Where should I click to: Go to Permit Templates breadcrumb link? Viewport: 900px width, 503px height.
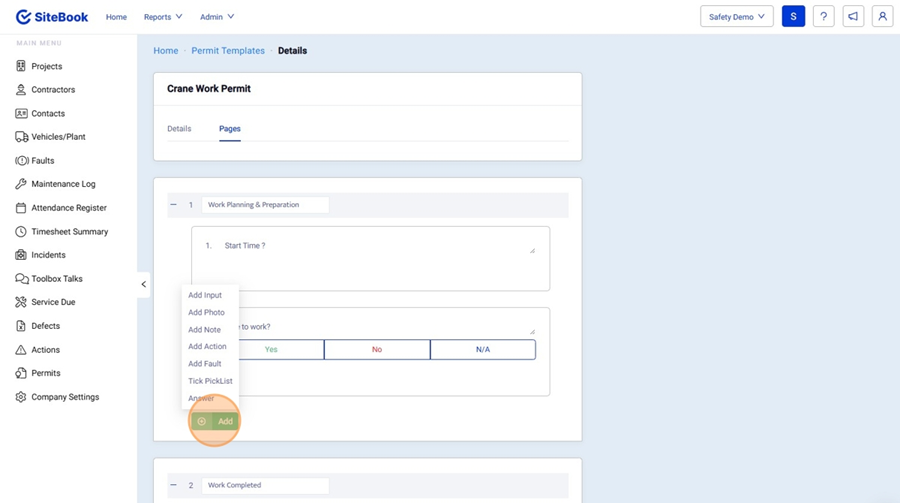tap(228, 51)
